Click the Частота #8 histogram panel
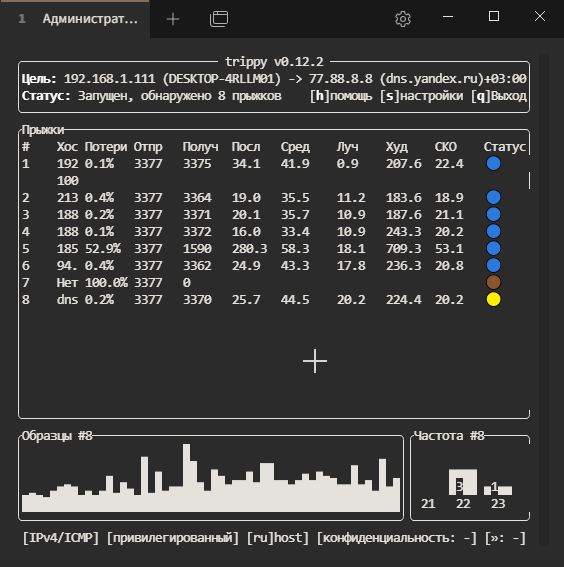This screenshot has width=564, height=567. tap(470, 477)
